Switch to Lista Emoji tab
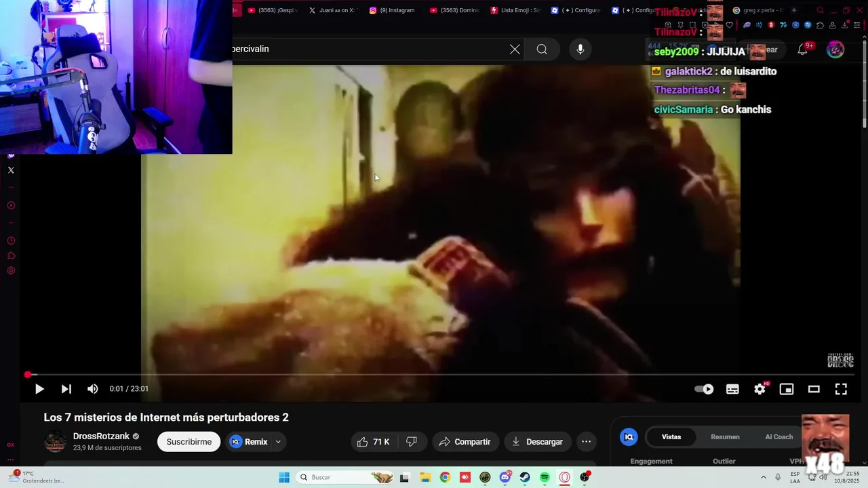 point(515,10)
